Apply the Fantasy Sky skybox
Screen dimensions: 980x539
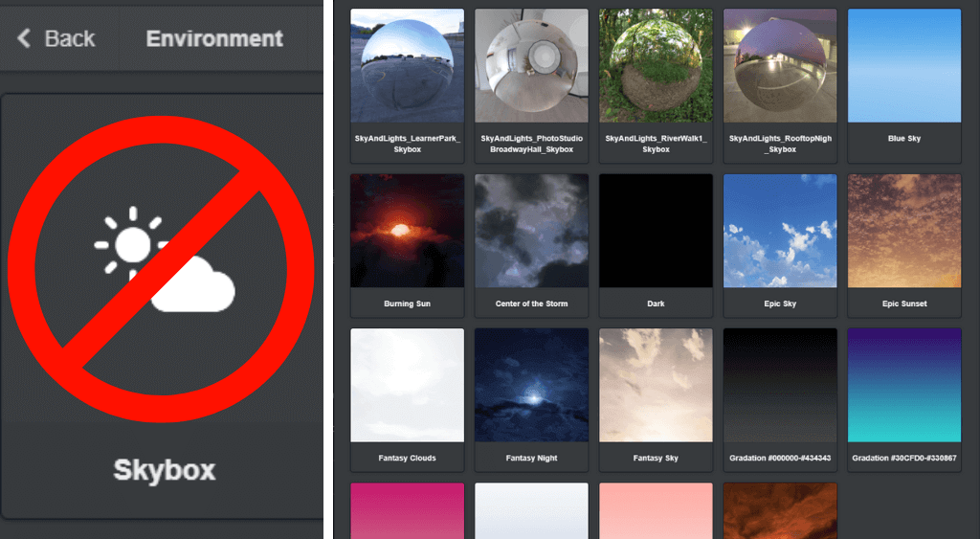tap(656, 385)
